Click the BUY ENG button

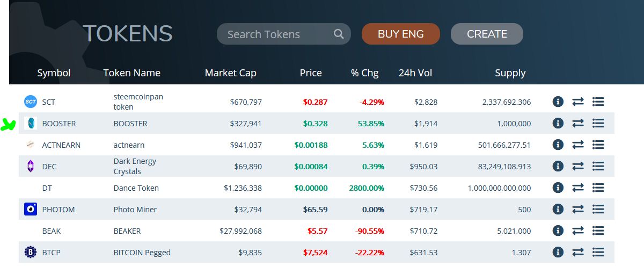[401, 34]
